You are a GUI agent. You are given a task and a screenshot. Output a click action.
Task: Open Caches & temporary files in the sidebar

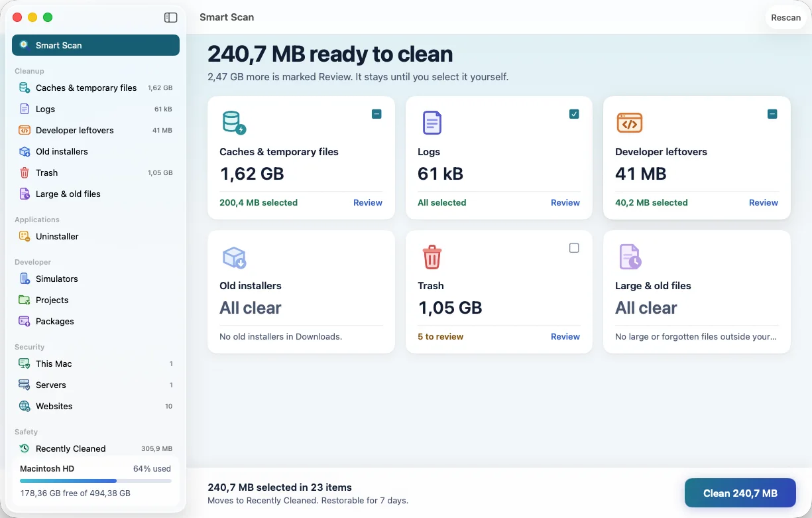(x=86, y=88)
